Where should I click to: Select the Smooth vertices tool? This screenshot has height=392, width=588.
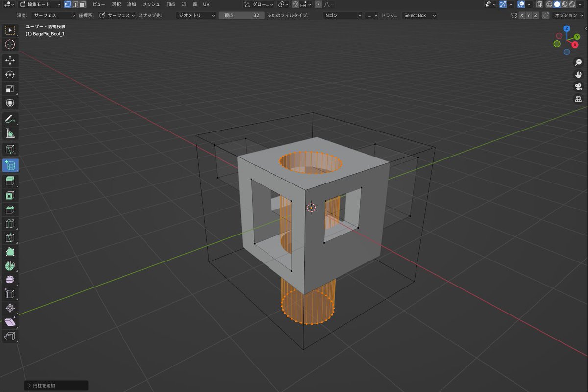pyautogui.click(x=10, y=280)
